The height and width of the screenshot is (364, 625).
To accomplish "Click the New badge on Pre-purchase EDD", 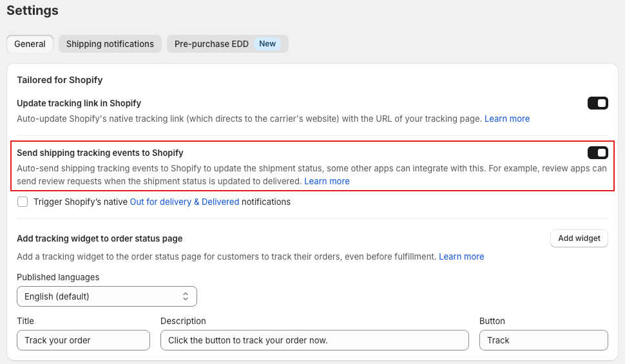I will tap(267, 44).
